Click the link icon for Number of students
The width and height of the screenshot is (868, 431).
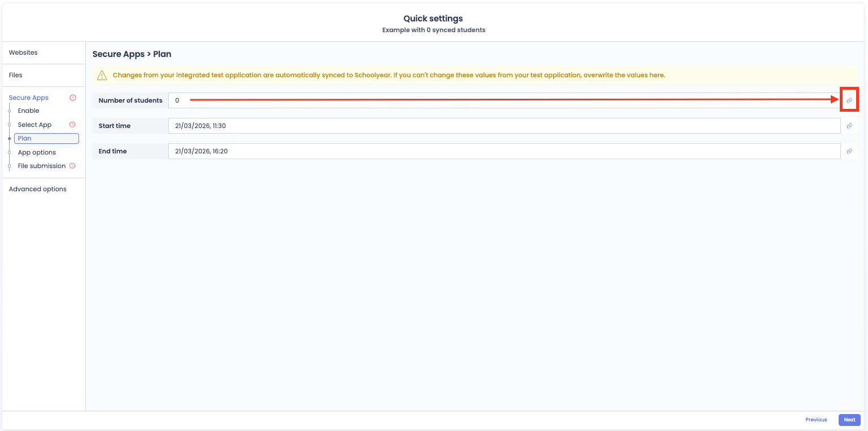(x=849, y=100)
